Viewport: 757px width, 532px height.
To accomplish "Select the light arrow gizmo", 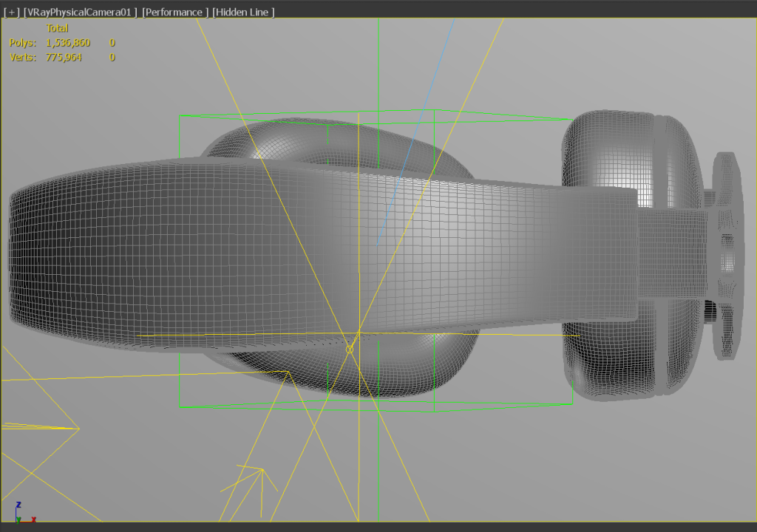I will tap(248, 490).
